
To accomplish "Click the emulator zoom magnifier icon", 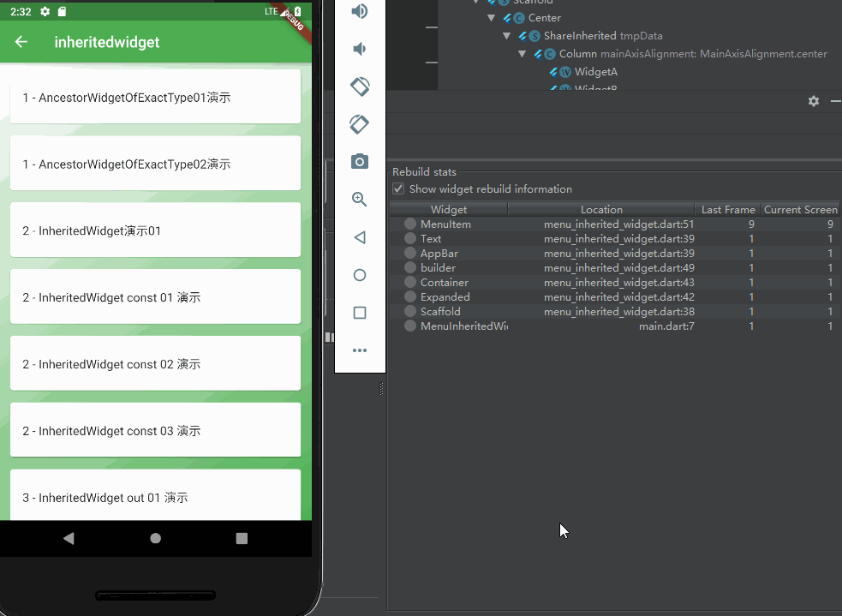I will point(359,200).
